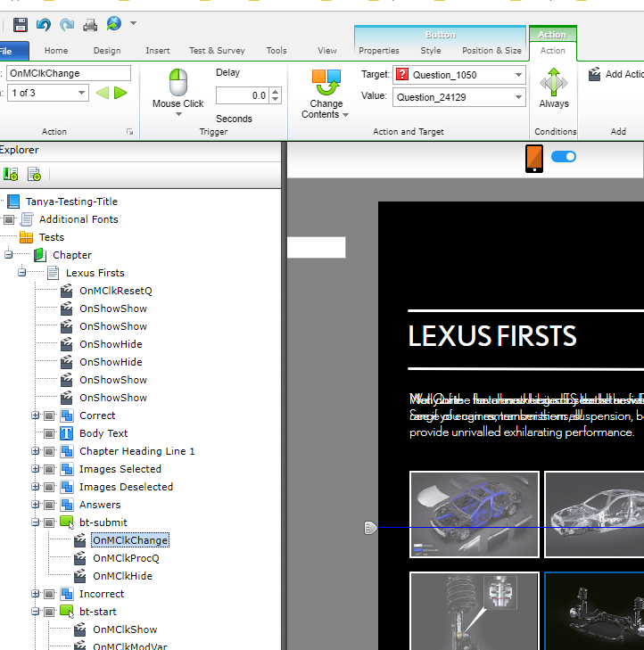
Task: Expand the Correct group
Action: pyautogui.click(x=36, y=416)
